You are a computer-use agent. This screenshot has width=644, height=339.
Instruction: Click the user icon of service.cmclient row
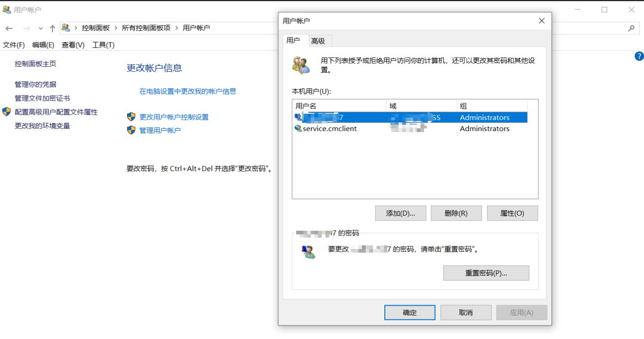[298, 128]
